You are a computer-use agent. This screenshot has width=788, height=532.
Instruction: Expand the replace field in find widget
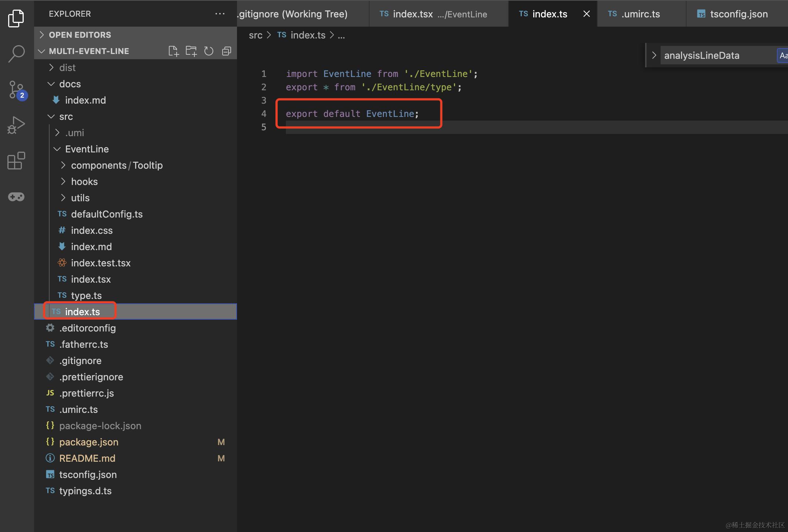pos(654,55)
